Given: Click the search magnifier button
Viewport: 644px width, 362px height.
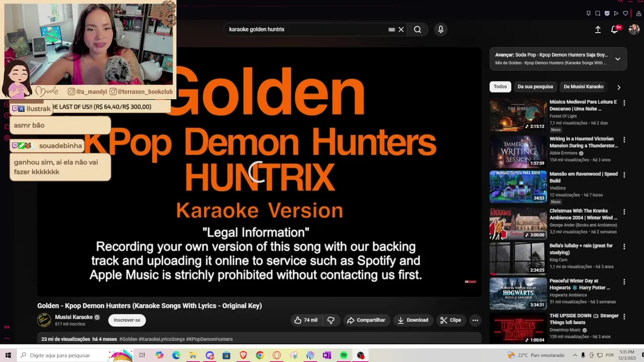Looking at the screenshot, I should [418, 30].
